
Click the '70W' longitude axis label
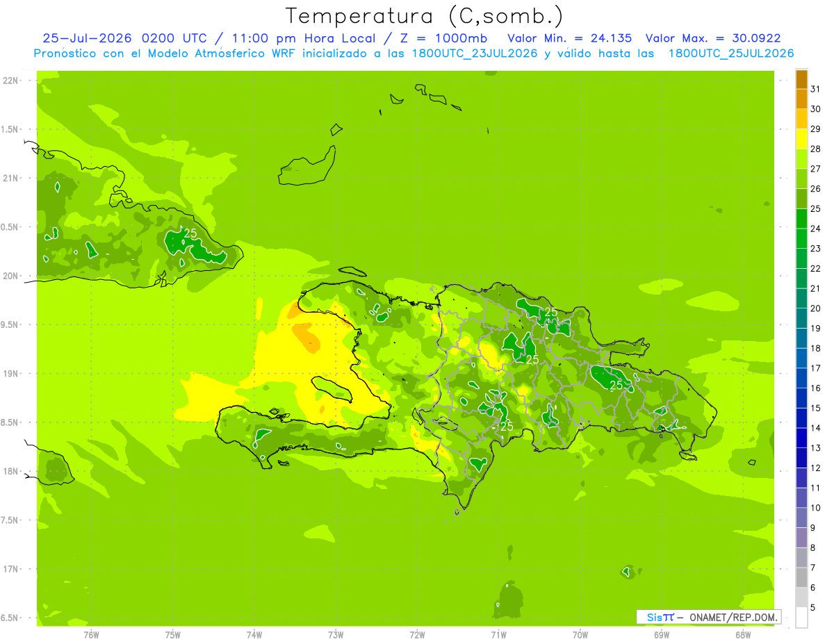(580, 635)
